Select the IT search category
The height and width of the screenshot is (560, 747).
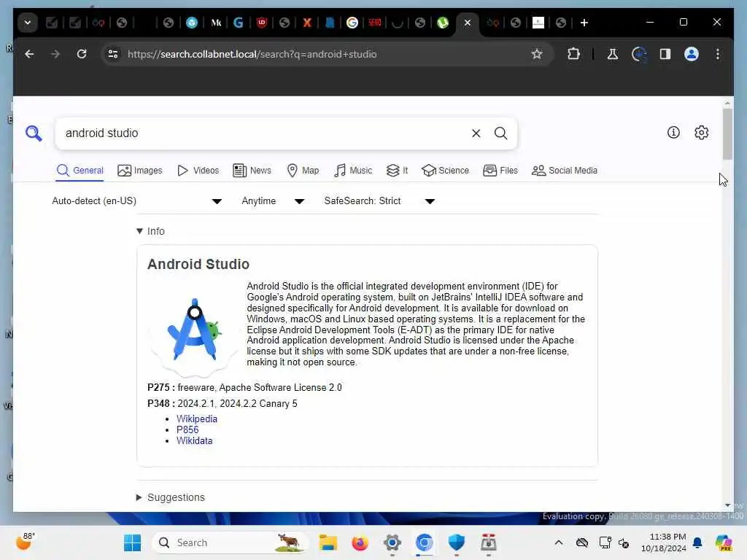pos(398,171)
